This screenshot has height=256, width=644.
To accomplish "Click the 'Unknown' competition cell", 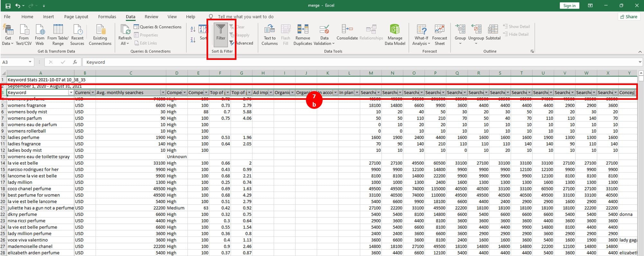I will (177, 157).
